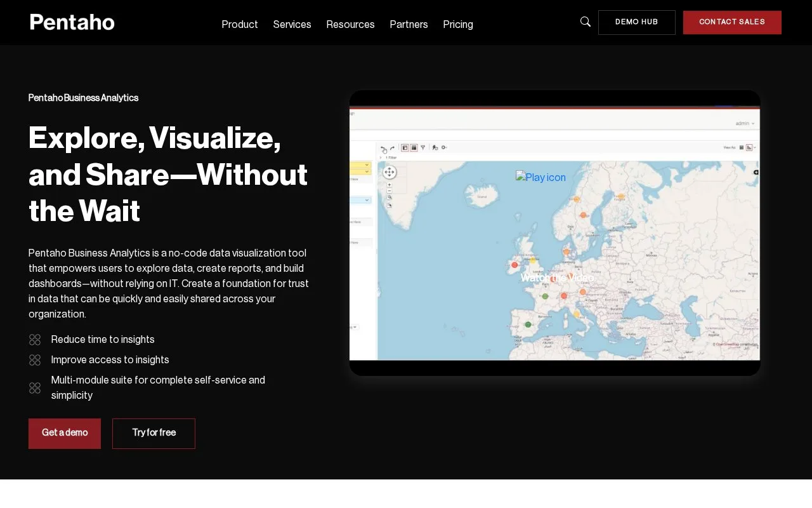Click the Watch the Video label

(557, 277)
